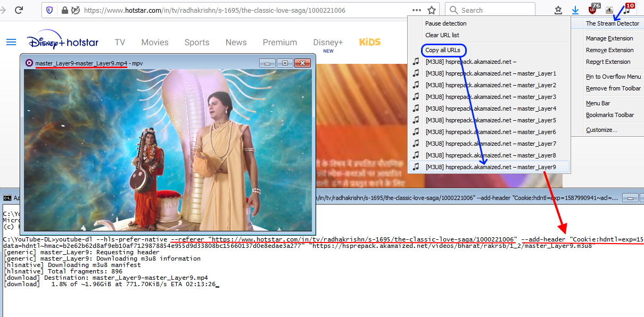
Task: Click the '[hlsnative] Total fragments: 896' line
Action: pos(63,271)
